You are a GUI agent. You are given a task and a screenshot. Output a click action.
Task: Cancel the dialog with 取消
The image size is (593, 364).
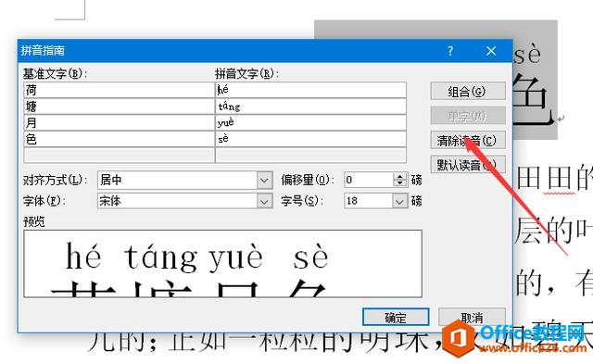tap(472, 317)
